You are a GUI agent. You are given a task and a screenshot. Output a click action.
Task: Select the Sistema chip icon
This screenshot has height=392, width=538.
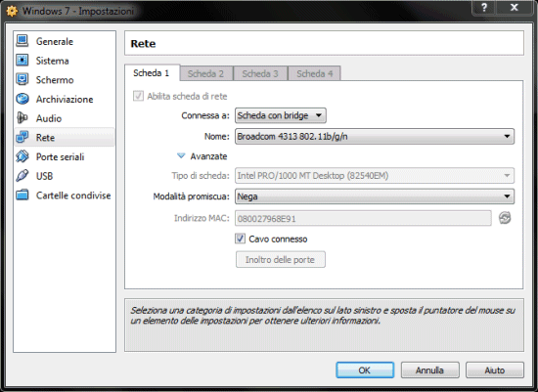pos(22,60)
